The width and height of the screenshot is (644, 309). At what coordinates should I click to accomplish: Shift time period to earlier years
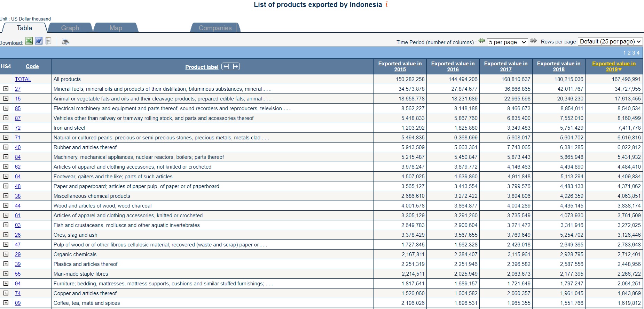(481, 41)
